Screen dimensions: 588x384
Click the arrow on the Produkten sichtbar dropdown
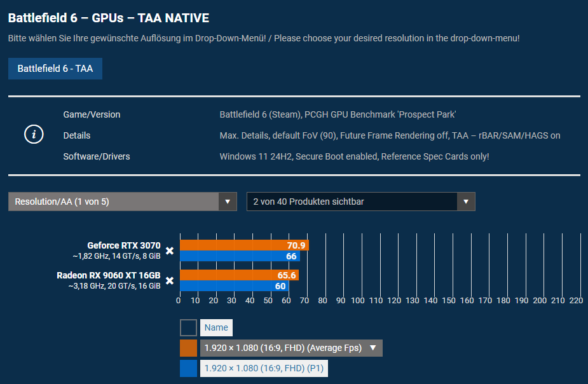tap(466, 202)
